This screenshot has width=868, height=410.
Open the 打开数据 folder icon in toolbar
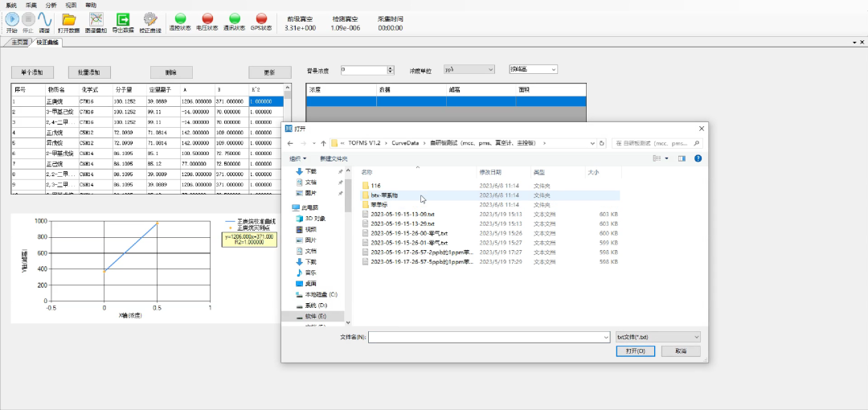[69, 18]
